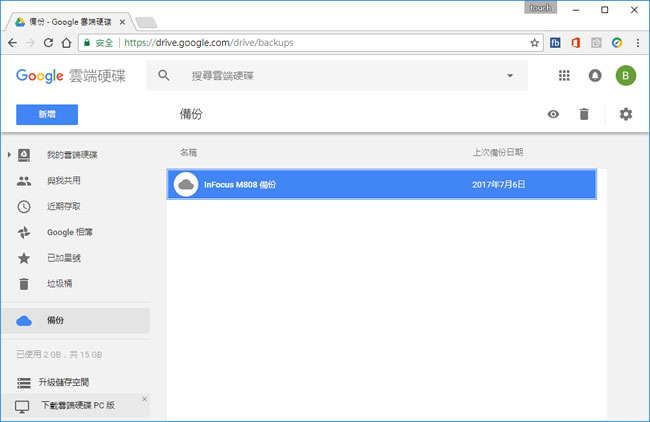Delete backup with the trash icon in toolbar
The height and width of the screenshot is (422, 650).
click(584, 114)
